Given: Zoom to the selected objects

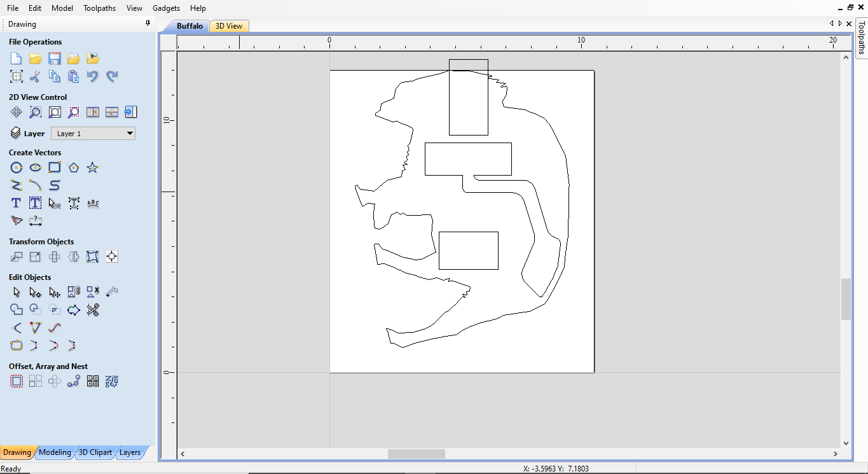Looking at the screenshot, I should pos(74,112).
